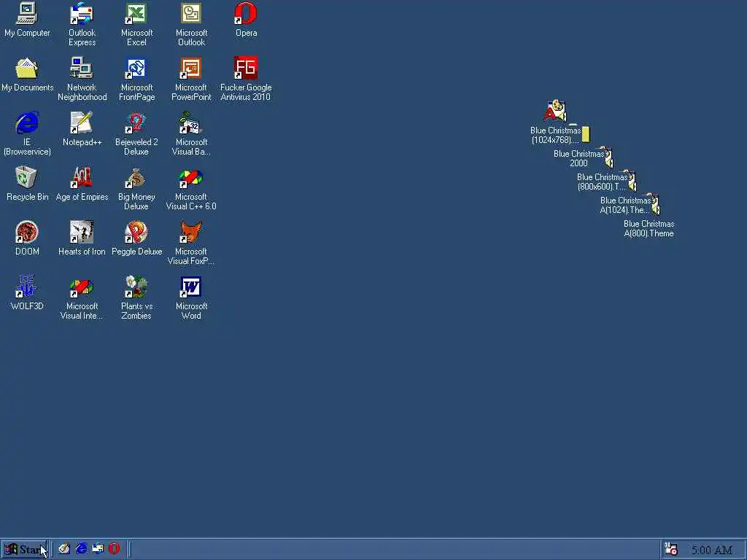Viewport: 747px width, 560px height.
Task: Launch Microsoft Word from the desktop
Action: 191,287
